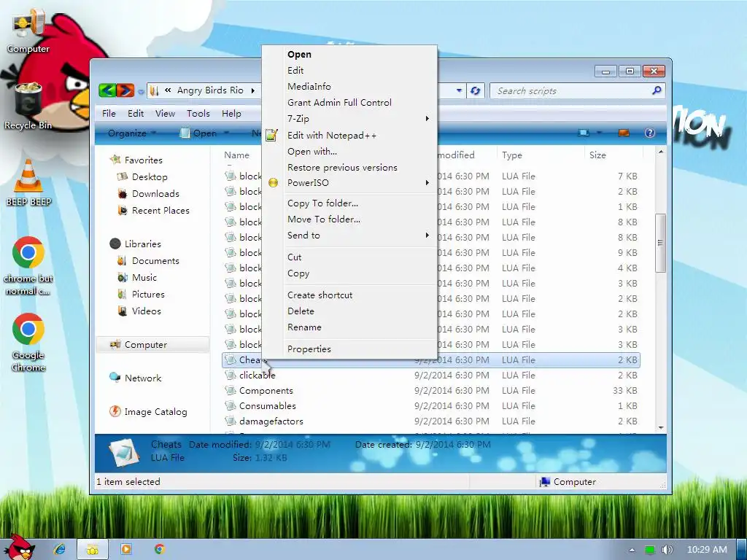Click the PowerISO disc icon
Viewport: 747px width, 560px height.
tap(273, 182)
